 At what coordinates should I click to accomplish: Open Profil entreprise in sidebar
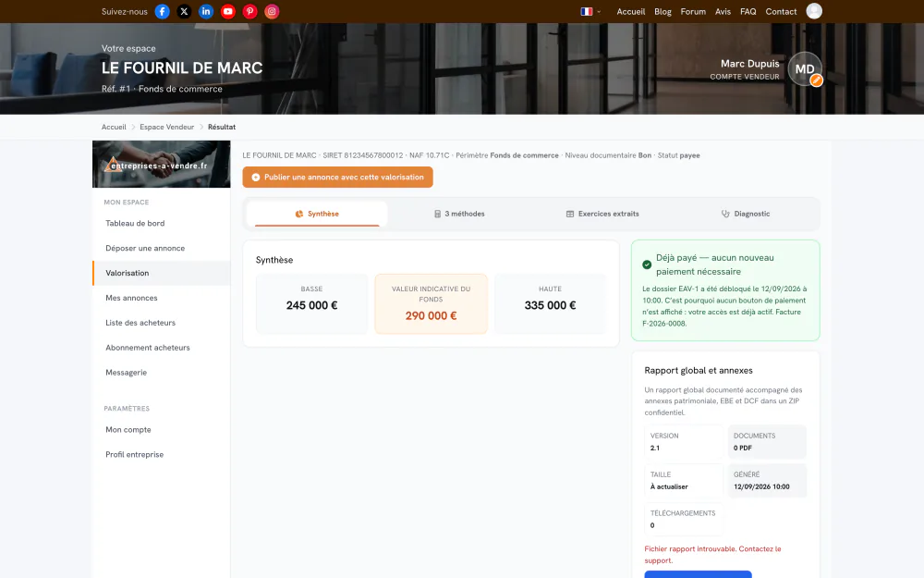[162, 454]
